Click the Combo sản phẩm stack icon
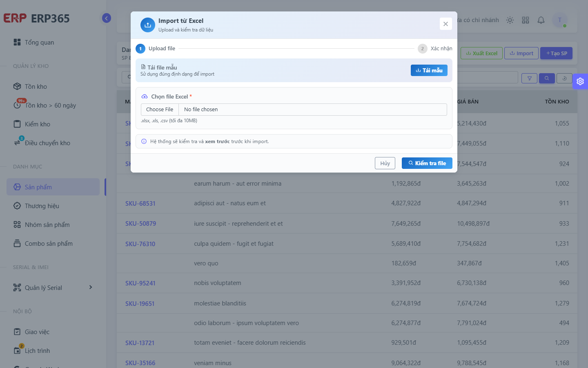The image size is (588, 368). (x=17, y=243)
